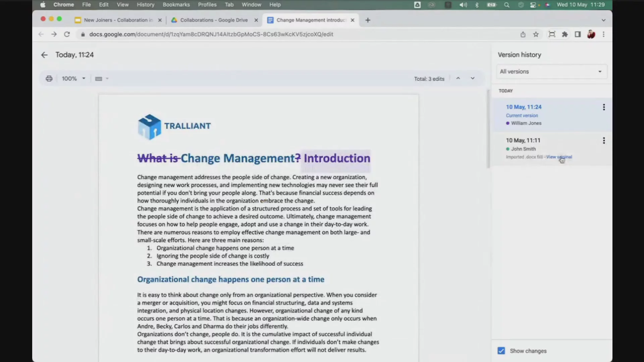Open the 100% zoom dropdown
This screenshot has width=644, height=362.
[x=73, y=79]
